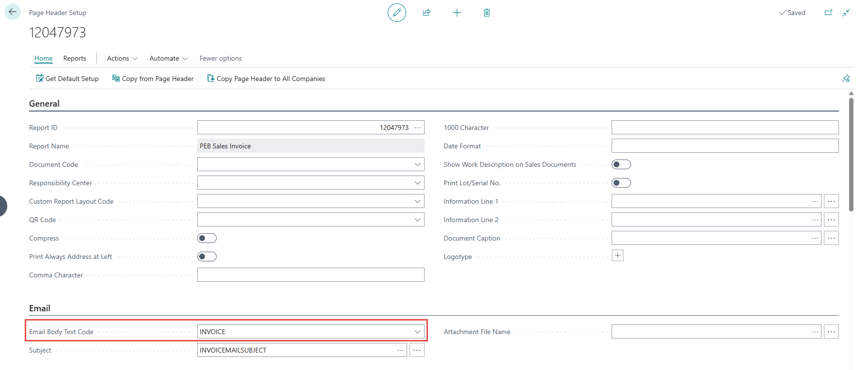This screenshot has width=868, height=370.
Task: Open Attachment File Name assist-edit button
Action: coord(831,332)
